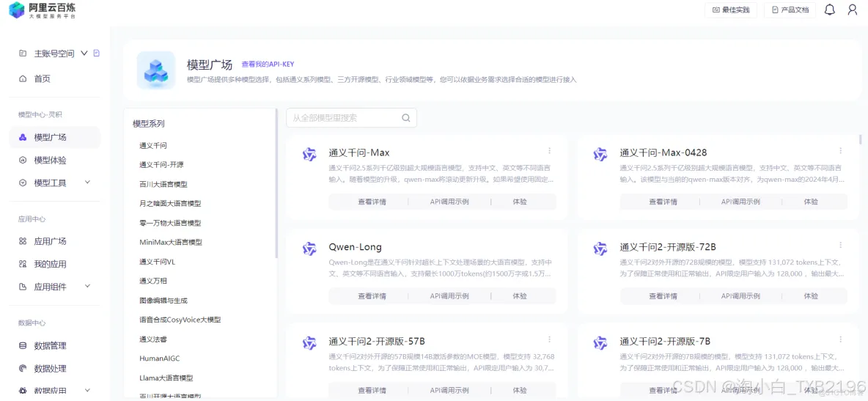868x401 pixels.
Task: Click the 模型广场 cube banner icon
Action: coord(156,70)
